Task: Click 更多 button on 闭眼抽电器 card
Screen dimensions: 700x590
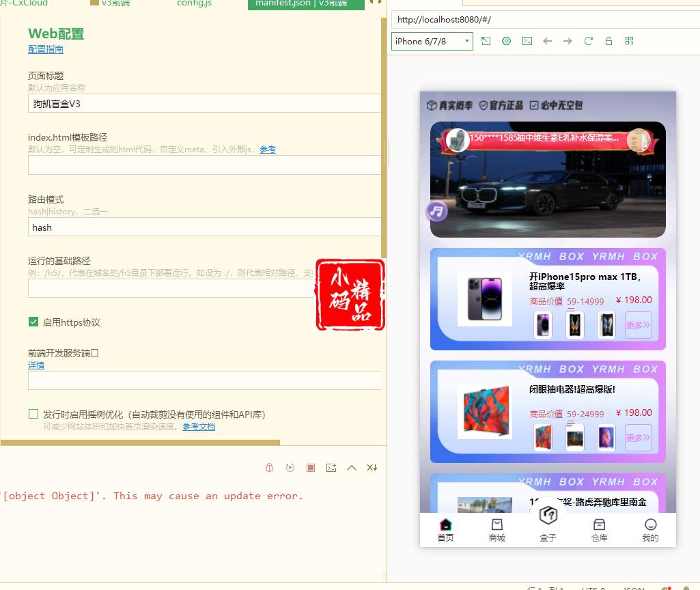Action: tap(639, 438)
